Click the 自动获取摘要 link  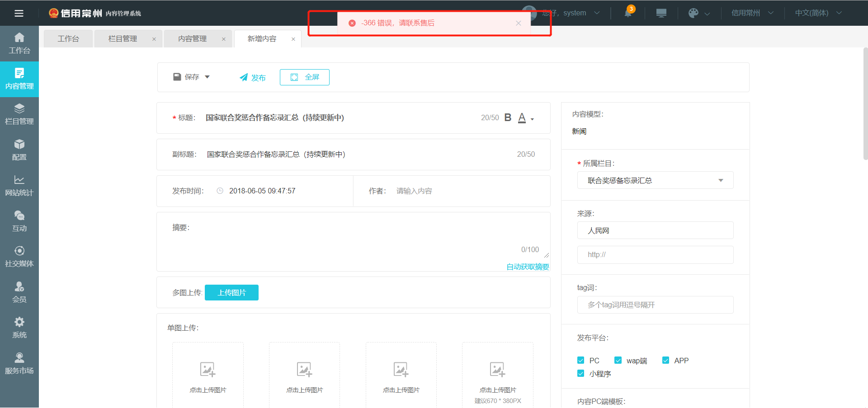coord(528,267)
